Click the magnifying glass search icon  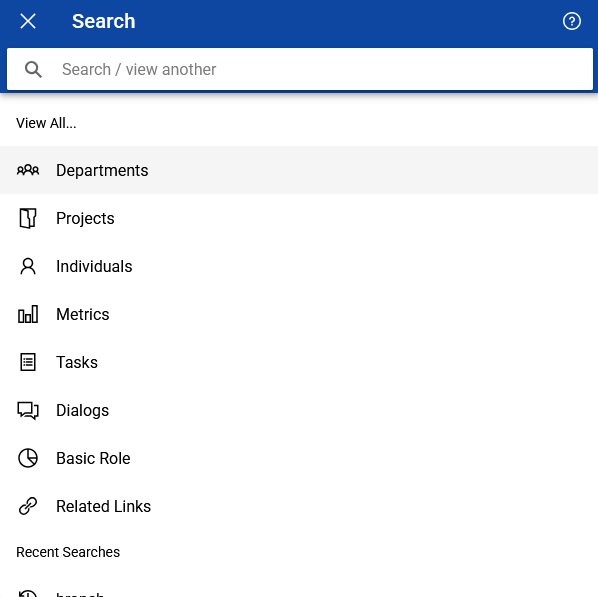pos(33,69)
